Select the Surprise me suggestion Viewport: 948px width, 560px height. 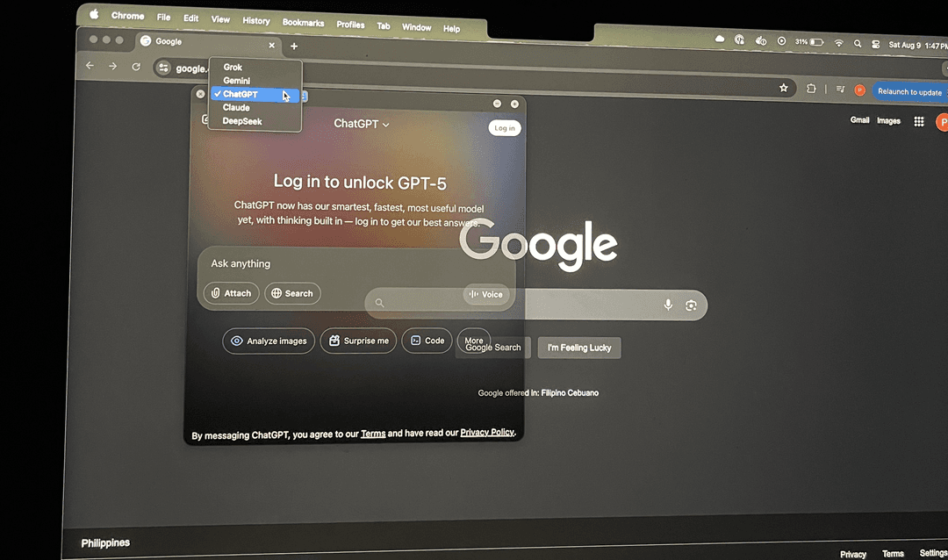(x=358, y=341)
